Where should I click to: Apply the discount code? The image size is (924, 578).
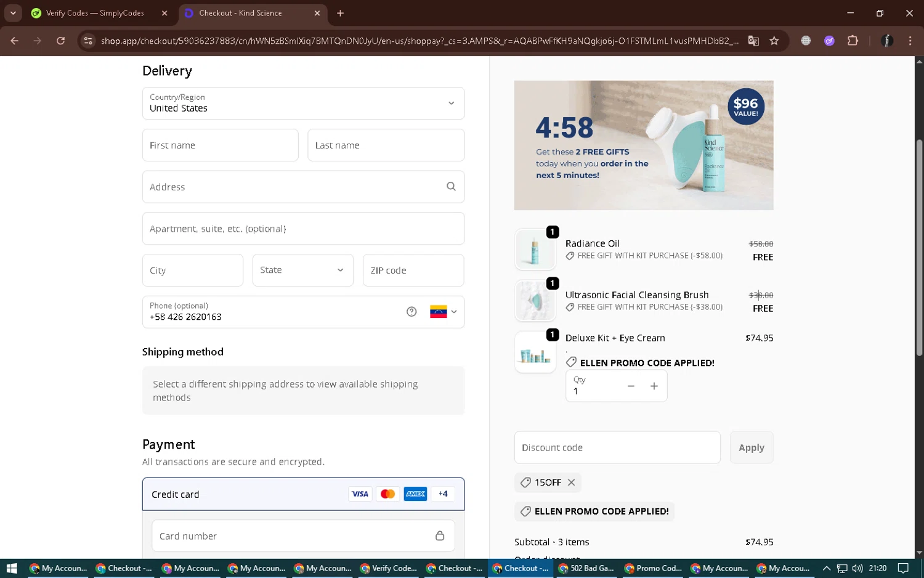pos(752,447)
